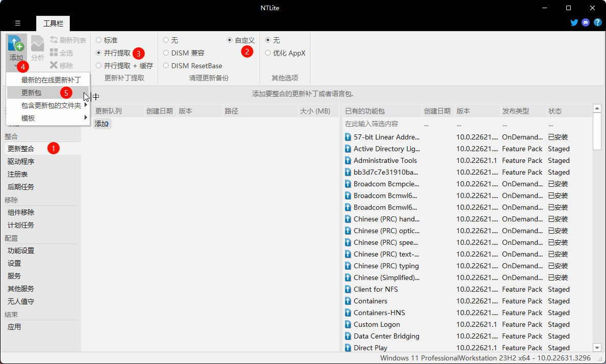Open the Discord link icon

(x=586, y=22)
